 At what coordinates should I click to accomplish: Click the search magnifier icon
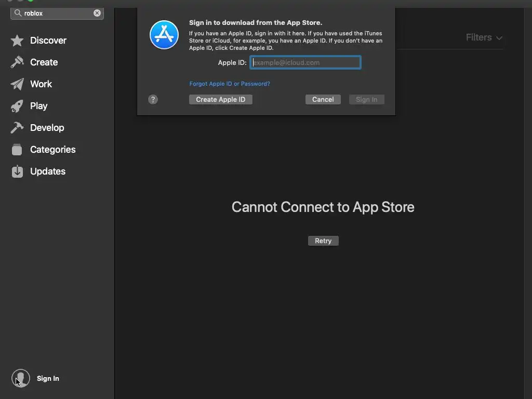[x=18, y=13]
